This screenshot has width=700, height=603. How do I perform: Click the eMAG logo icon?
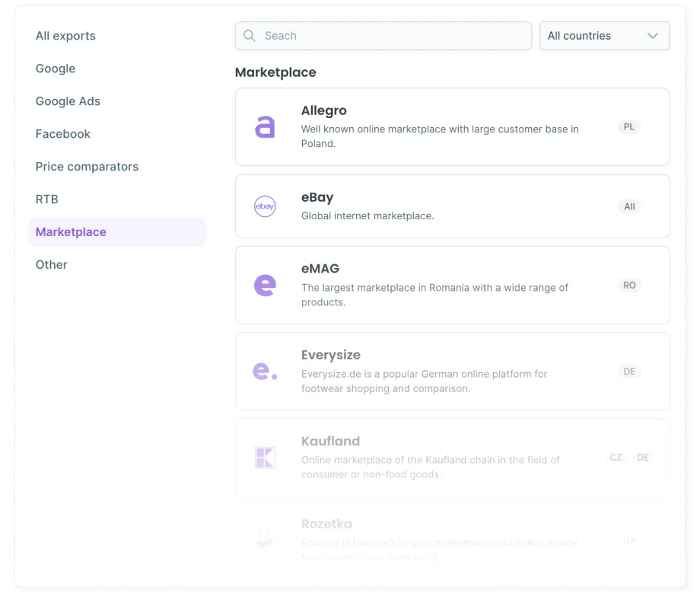(x=265, y=285)
